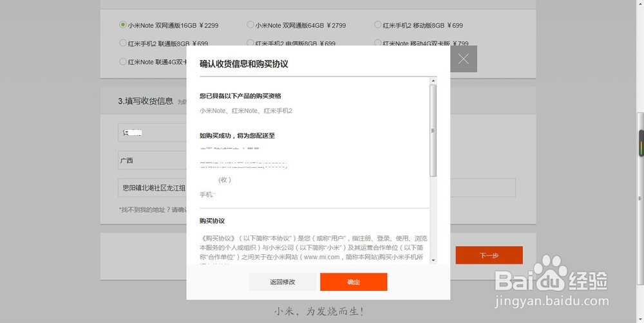Click the agreement dialog scrollbar thumb

433,131
